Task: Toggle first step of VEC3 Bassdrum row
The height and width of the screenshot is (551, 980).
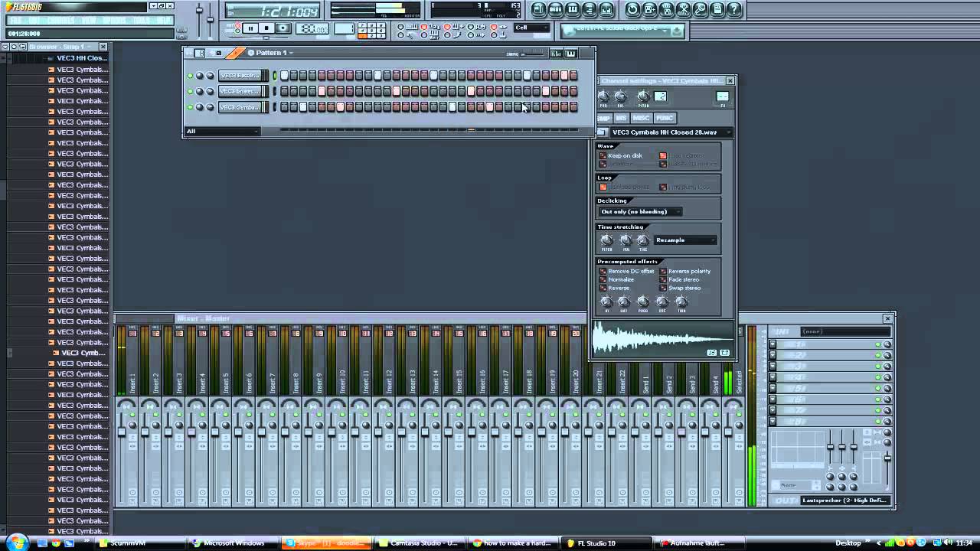Action: pyautogui.click(x=284, y=75)
